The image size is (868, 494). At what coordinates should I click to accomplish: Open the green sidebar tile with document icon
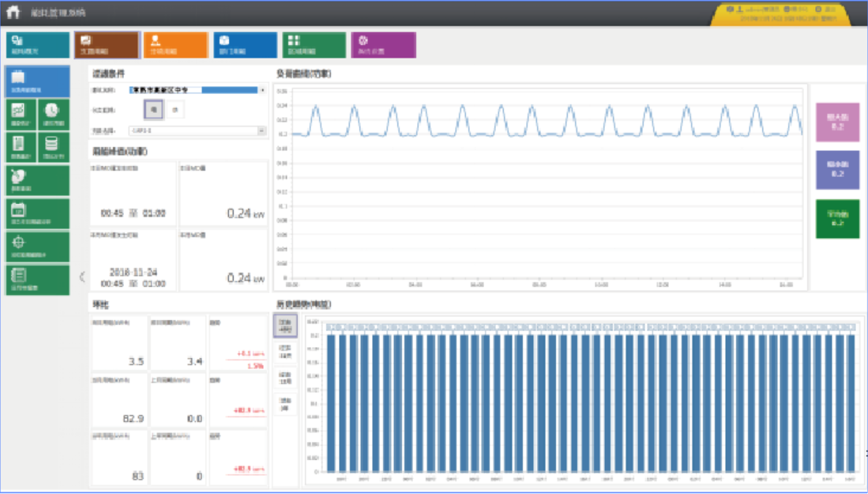pos(21,147)
